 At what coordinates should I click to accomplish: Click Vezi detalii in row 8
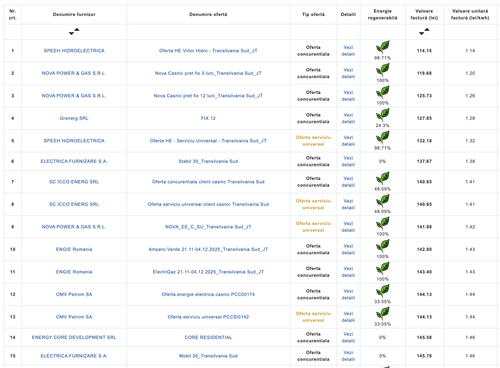pos(348,204)
